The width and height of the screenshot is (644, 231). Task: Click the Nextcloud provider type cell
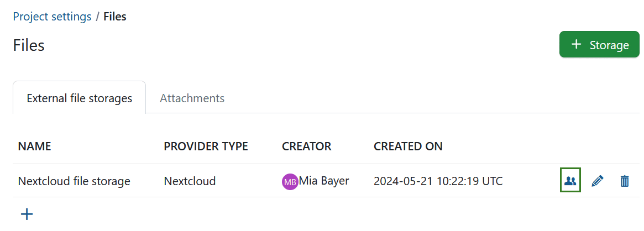click(x=190, y=181)
